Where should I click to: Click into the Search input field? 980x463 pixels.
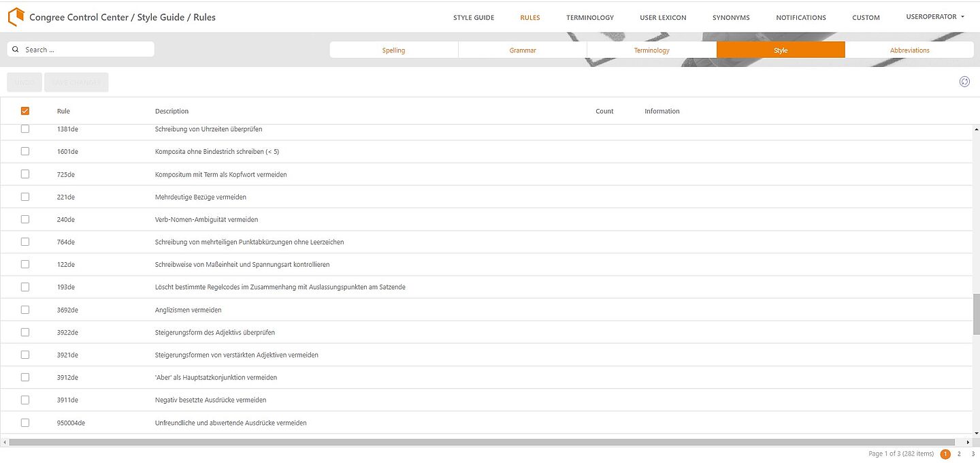click(x=86, y=50)
